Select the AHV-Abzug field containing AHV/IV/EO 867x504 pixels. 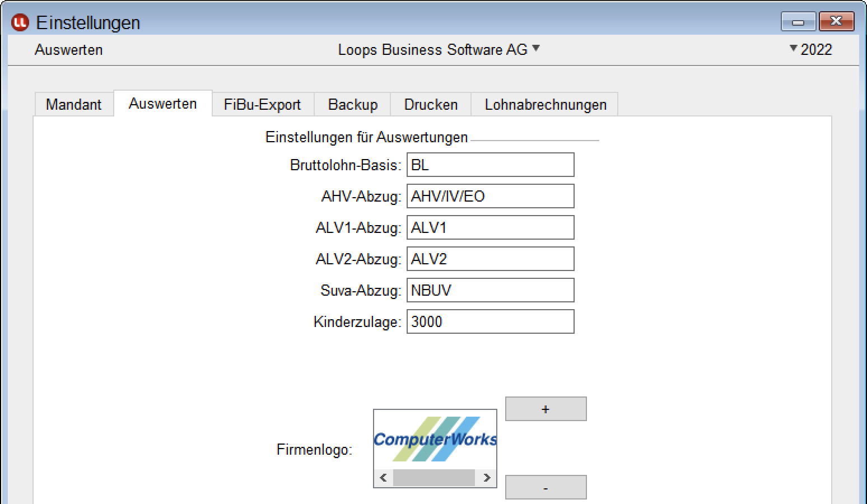pos(490,196)
